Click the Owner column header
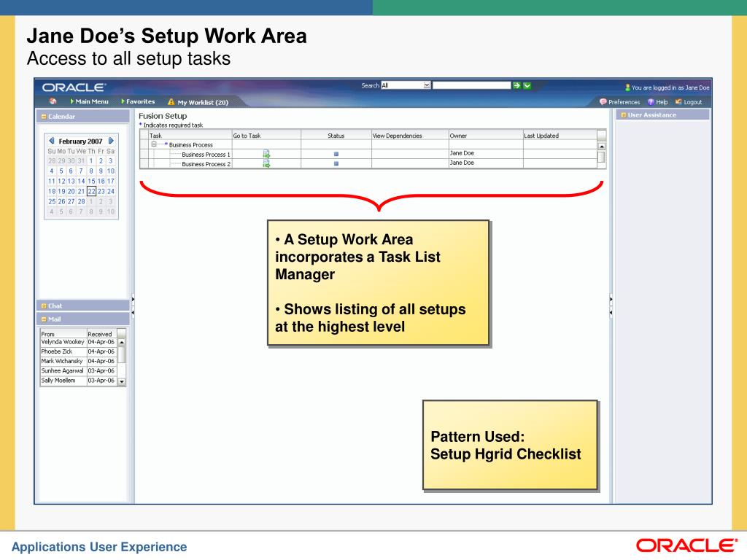 pyautogui.click(x=486, y=135)
